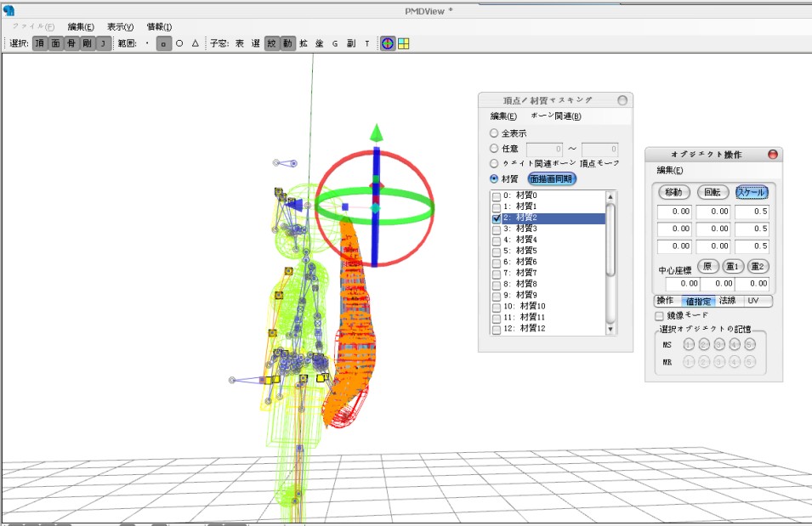Switch to the UV tab
The height and width of the screenshot is (526, 812).
[753, 301]
